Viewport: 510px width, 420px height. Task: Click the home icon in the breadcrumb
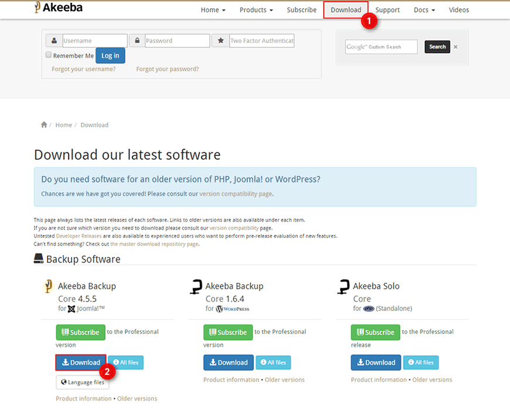[44, 125]
